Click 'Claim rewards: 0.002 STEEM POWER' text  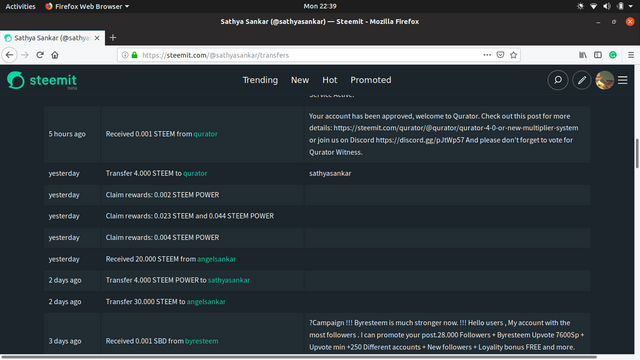(162, 195)
